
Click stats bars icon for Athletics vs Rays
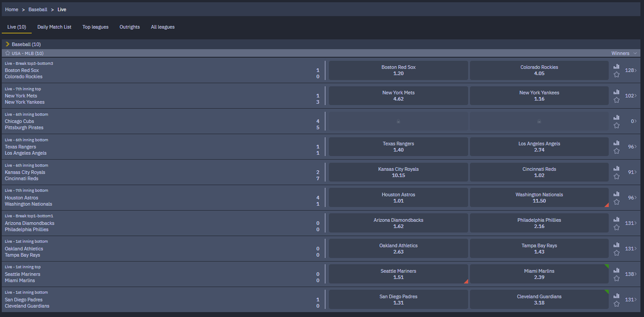click(617, 245)
